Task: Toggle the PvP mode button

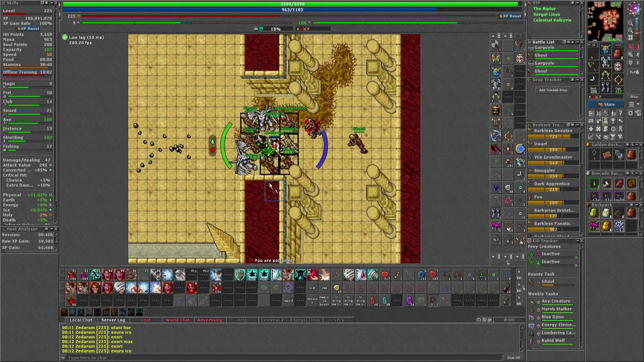Action: tap(634, 72)
